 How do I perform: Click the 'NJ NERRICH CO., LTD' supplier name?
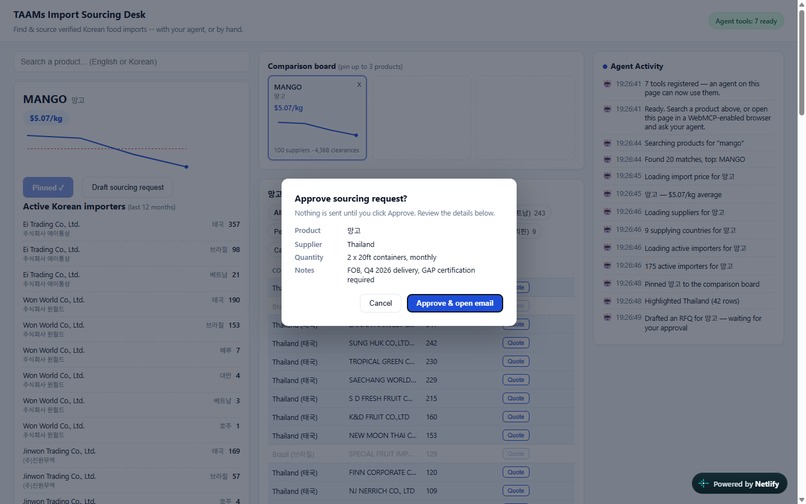tap(381, 491)
